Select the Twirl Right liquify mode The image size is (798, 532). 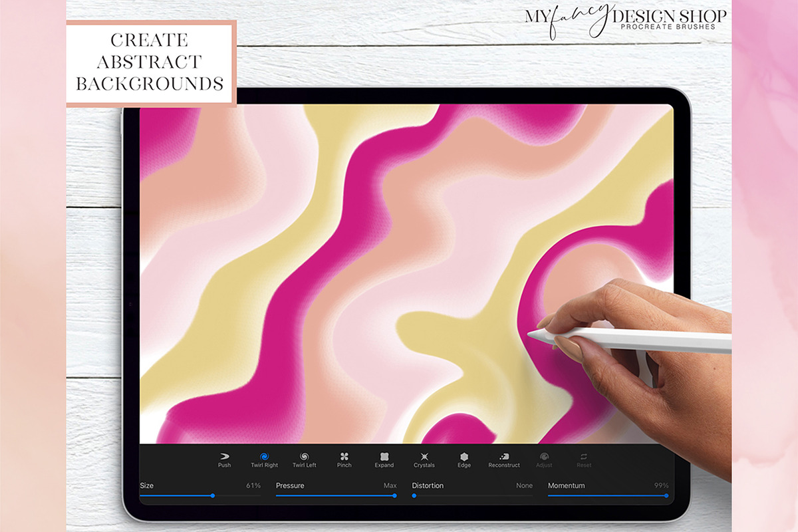[x=264, y=460]
